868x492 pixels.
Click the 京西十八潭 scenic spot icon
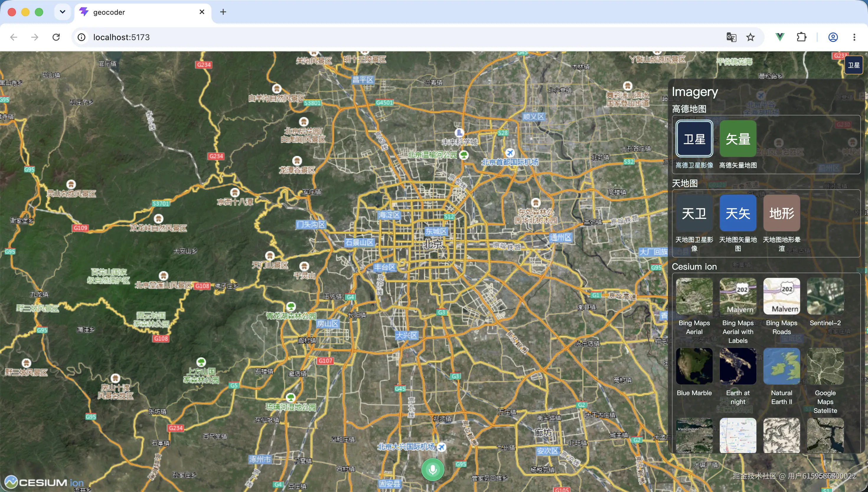coord(235,193)
